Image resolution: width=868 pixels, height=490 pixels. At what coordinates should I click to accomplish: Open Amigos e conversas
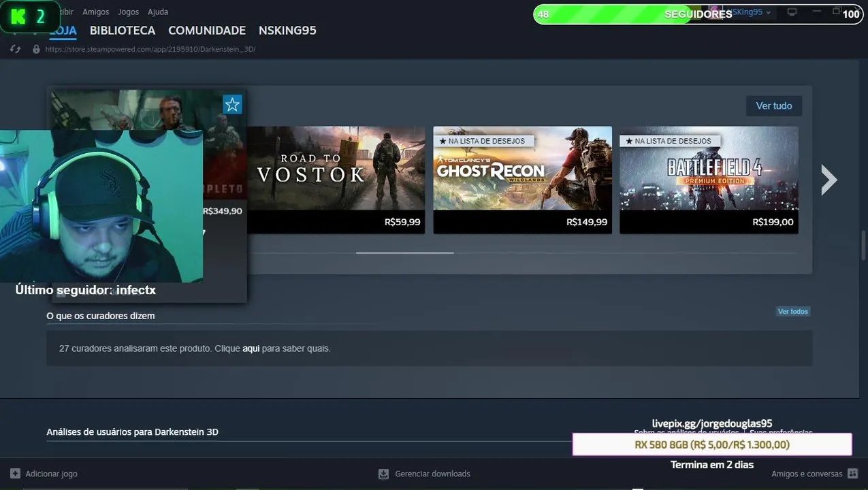pyautogui.click(x=807, y=474)
